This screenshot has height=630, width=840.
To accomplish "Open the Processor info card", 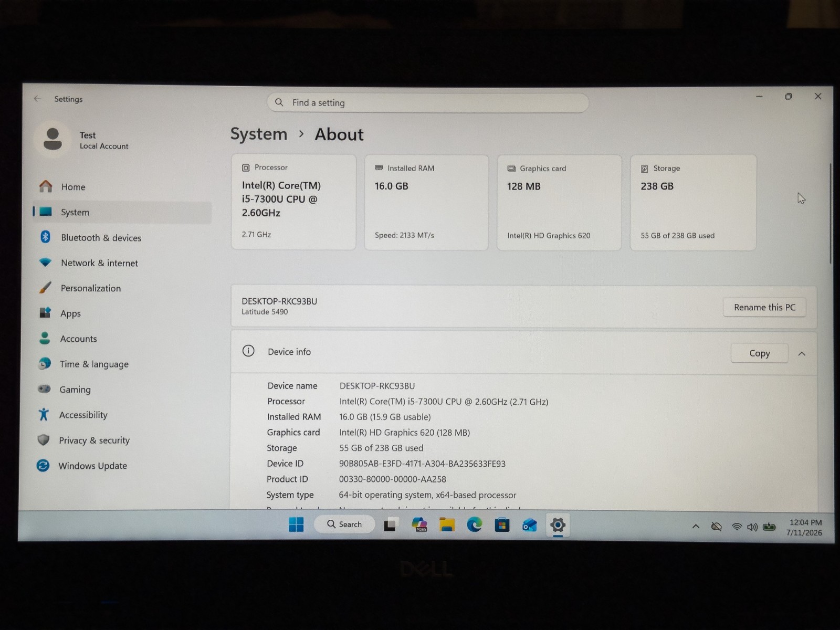I will pyautogui.click(x=293, y=202).
